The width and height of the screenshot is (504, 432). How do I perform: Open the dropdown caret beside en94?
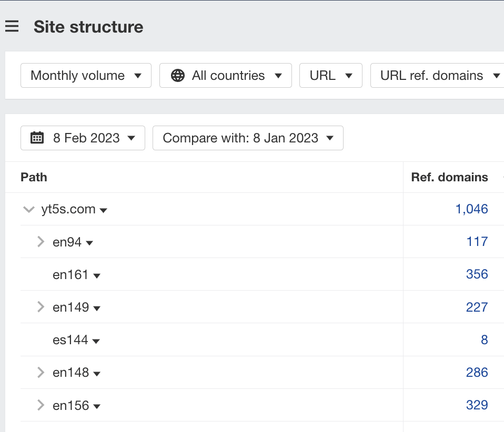click(x=89, y=242)
